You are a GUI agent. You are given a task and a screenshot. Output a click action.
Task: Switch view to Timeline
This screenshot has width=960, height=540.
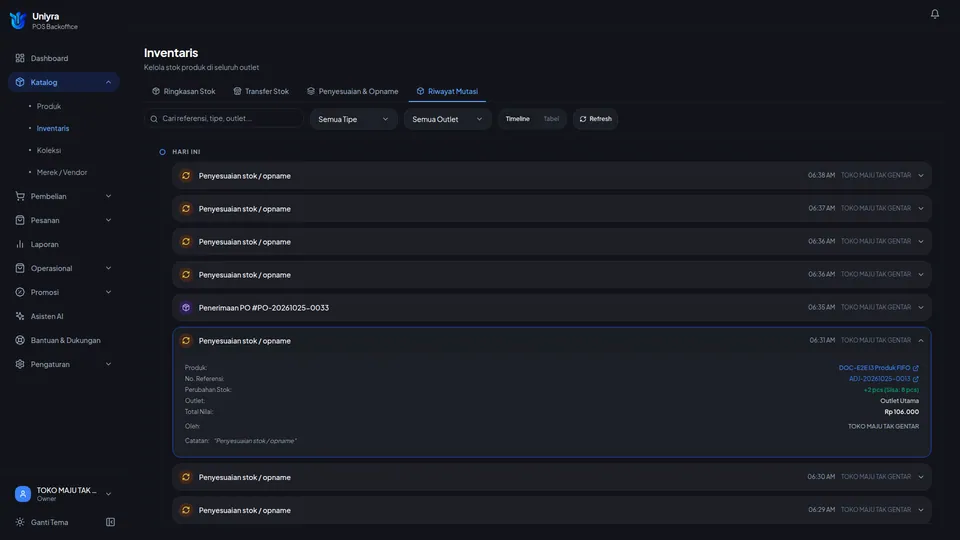517,119
